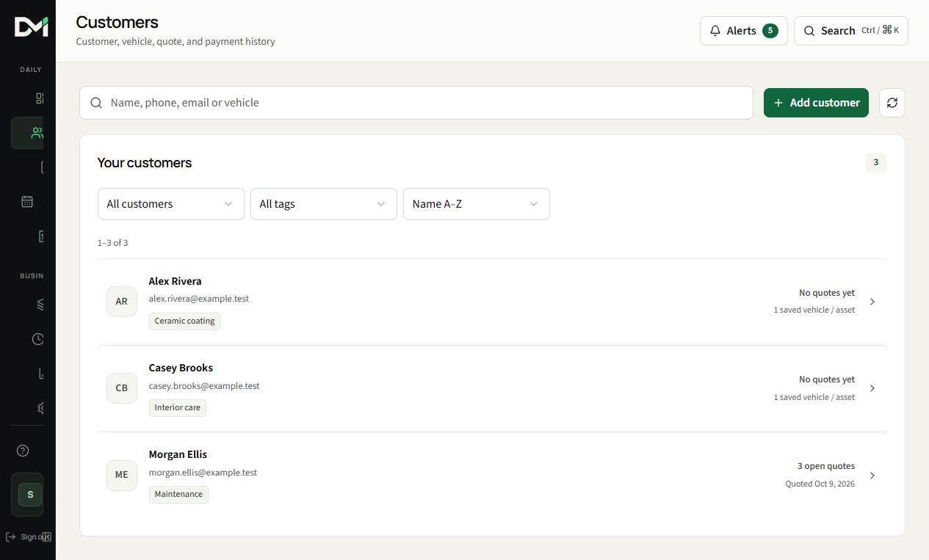Viewport: 929px width, 560px height.
Task: Open the clock history icon in sidebar
Action: click(38, 339)
